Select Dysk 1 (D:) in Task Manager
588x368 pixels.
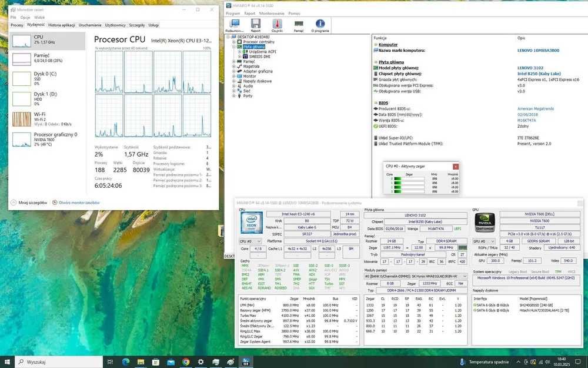point(48,99)
